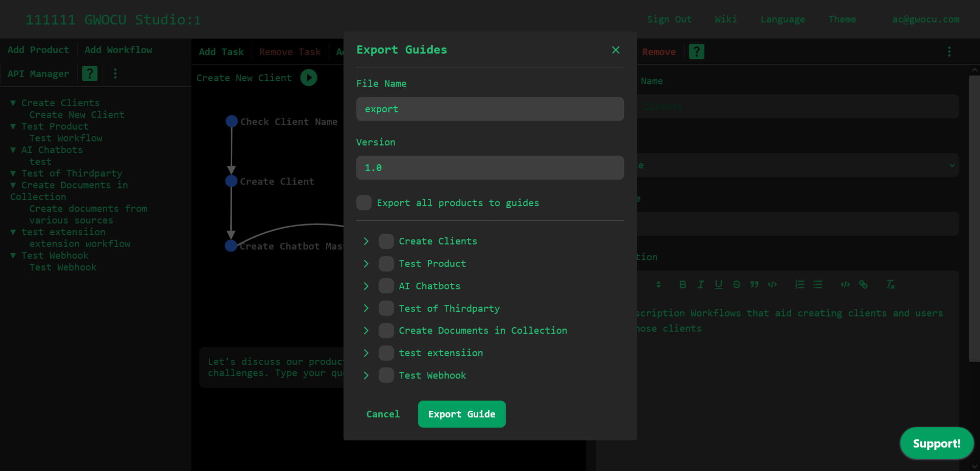Image resolution: width=980 pixels, height=471 pixels.
Task: Enable Export all products to guides
Action: click(364, 203)
